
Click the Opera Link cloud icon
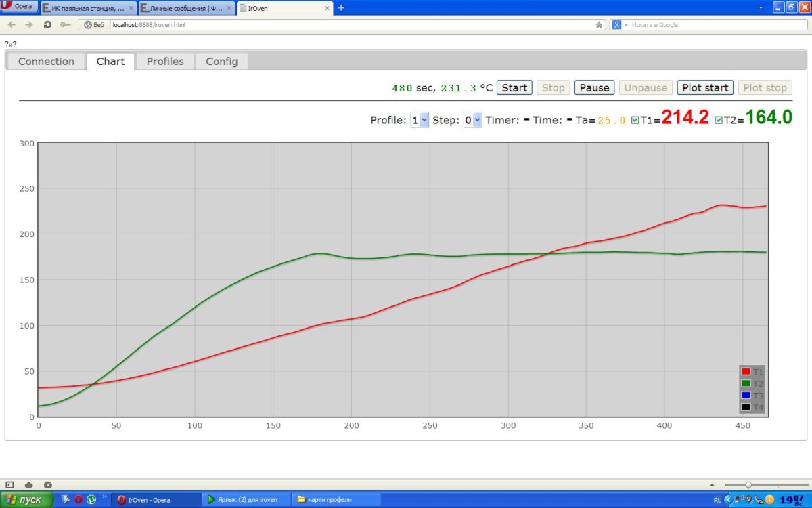(29, 485)
